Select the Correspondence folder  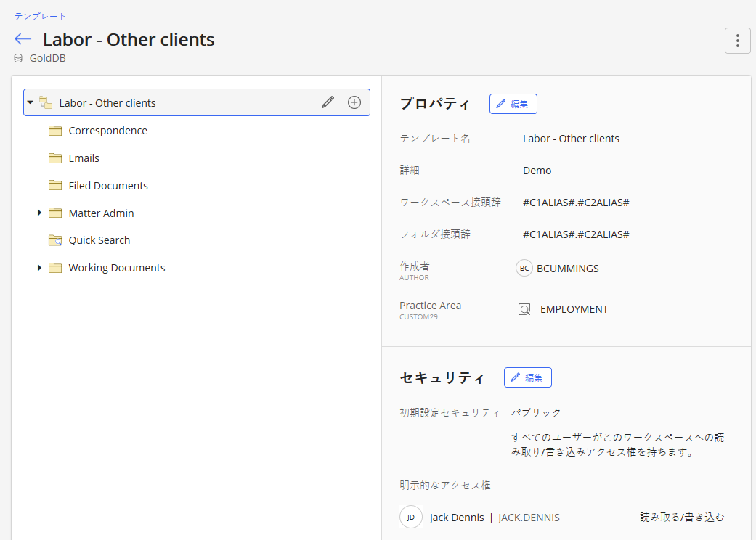107,131
